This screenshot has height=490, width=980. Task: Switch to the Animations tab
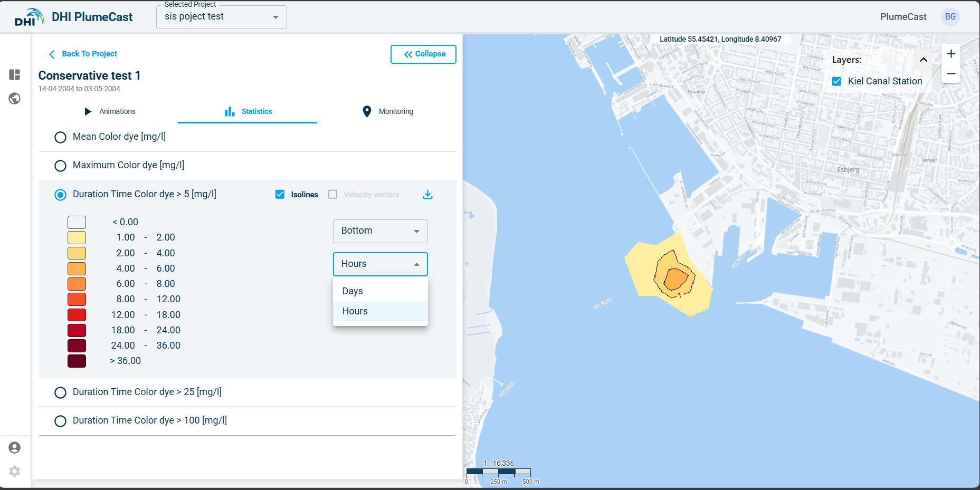[x=110, y=111]
